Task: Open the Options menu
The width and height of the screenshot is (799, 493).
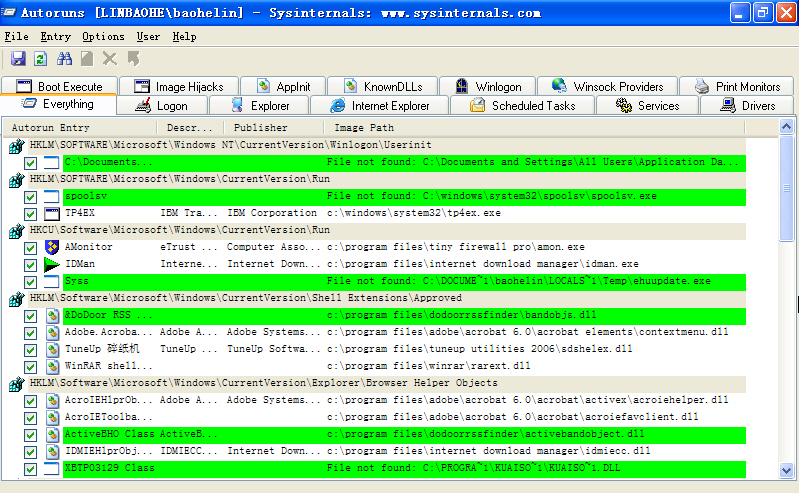Action: point(103,36)
